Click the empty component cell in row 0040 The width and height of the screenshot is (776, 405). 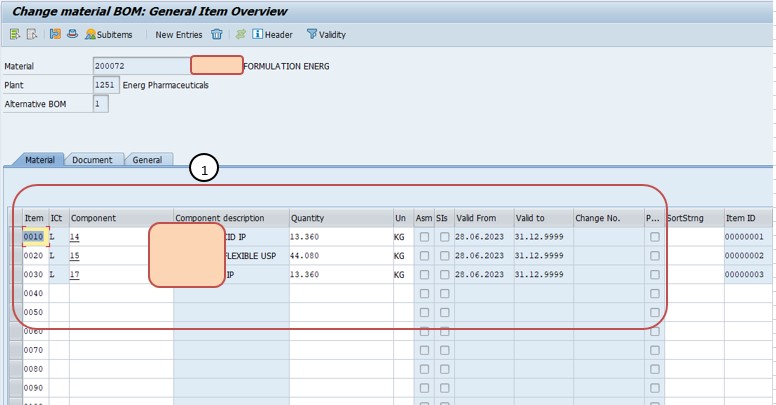pyautogui.click(x=121, y=293)
